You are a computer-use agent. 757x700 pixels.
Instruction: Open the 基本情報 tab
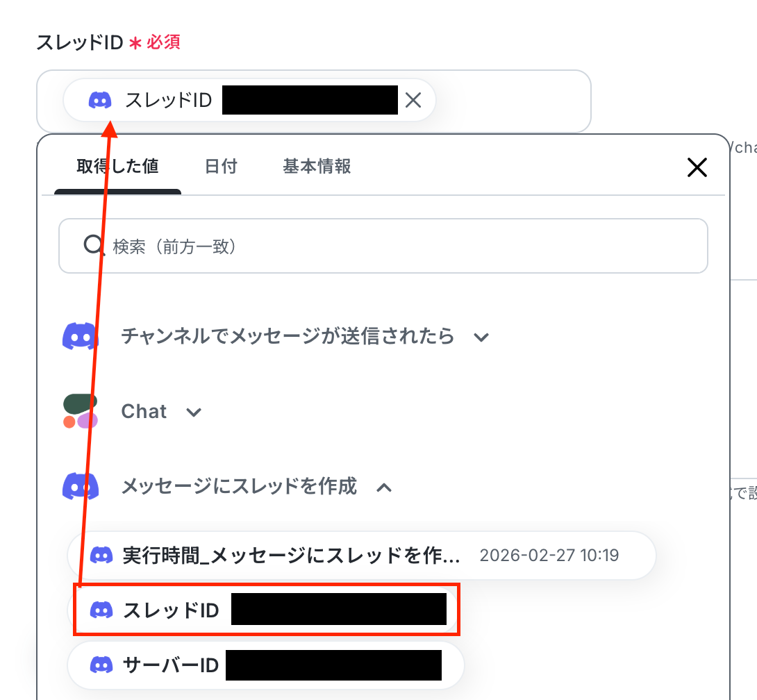(317, 167)
